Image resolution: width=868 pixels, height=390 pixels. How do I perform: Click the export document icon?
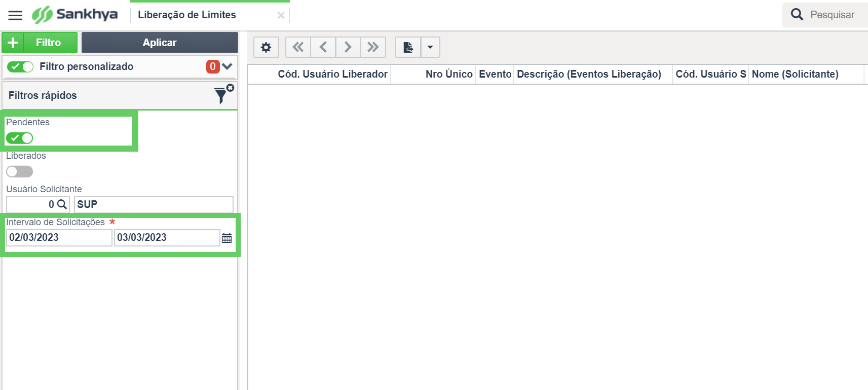coord(408,47)
